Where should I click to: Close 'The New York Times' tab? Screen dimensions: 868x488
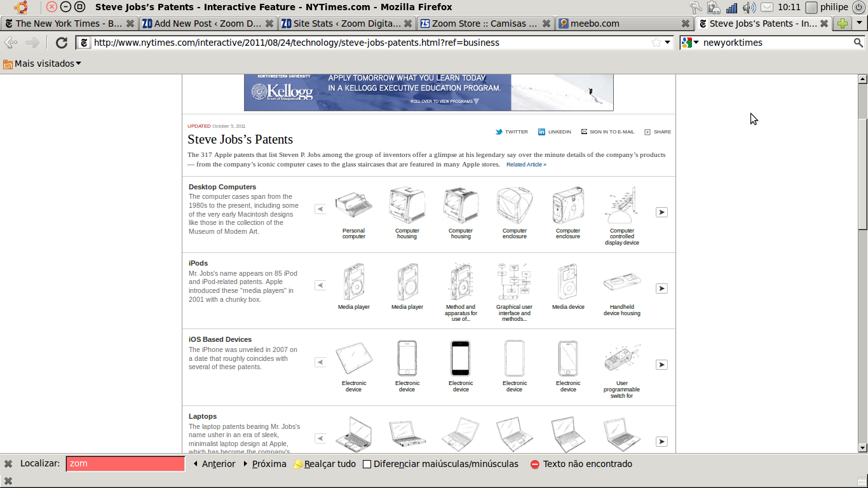(130, 24)
